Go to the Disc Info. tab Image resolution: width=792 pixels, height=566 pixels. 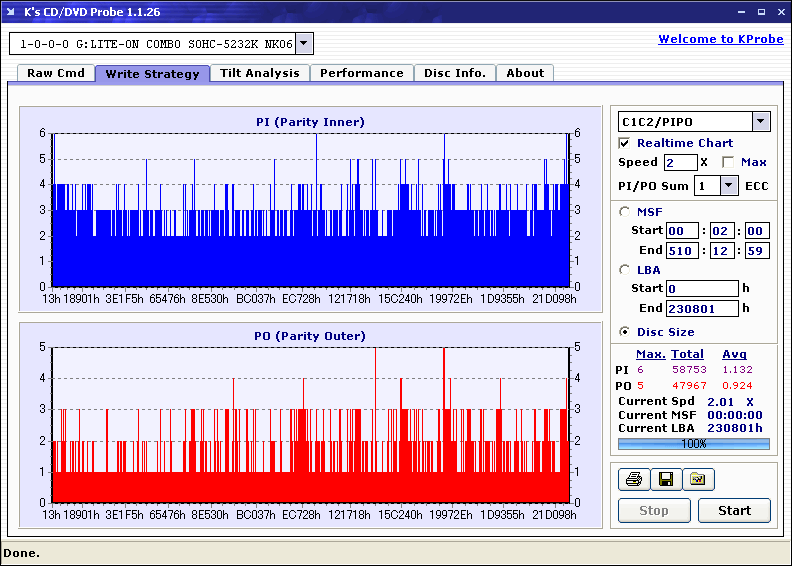[454, 73]
